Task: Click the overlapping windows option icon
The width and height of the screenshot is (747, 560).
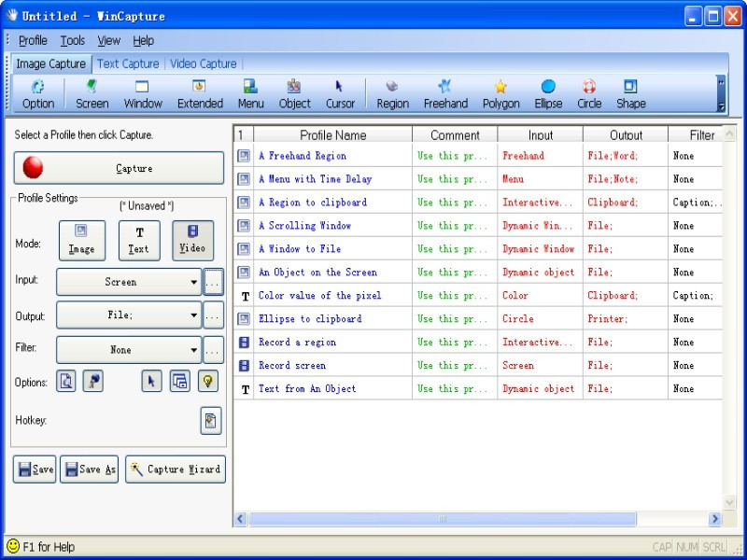Action: pos(179,381)
